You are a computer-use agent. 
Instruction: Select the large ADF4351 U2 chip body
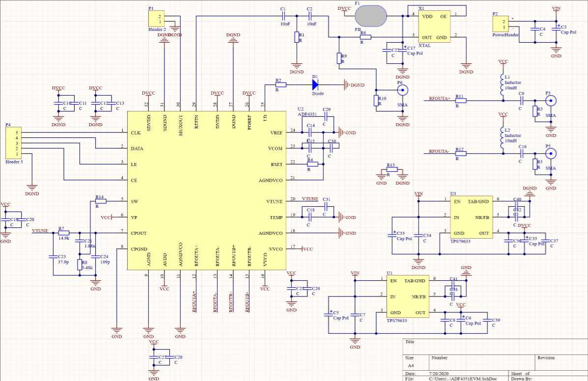[x=207, y=190]
